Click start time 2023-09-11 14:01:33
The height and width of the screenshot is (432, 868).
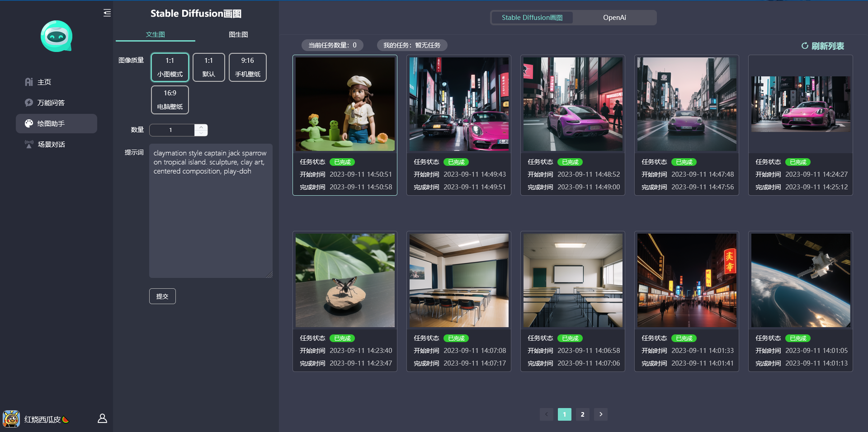tap(703, 351)
